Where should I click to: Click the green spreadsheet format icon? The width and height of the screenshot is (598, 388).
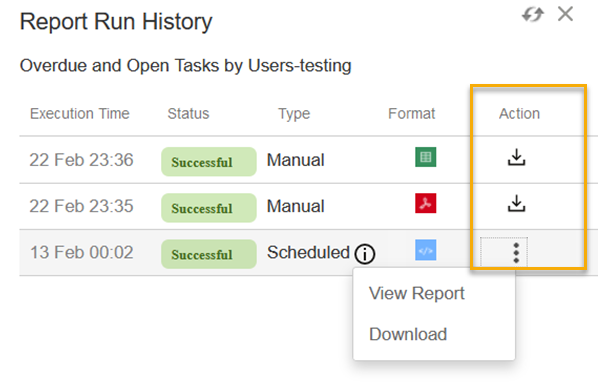(426, 157)
